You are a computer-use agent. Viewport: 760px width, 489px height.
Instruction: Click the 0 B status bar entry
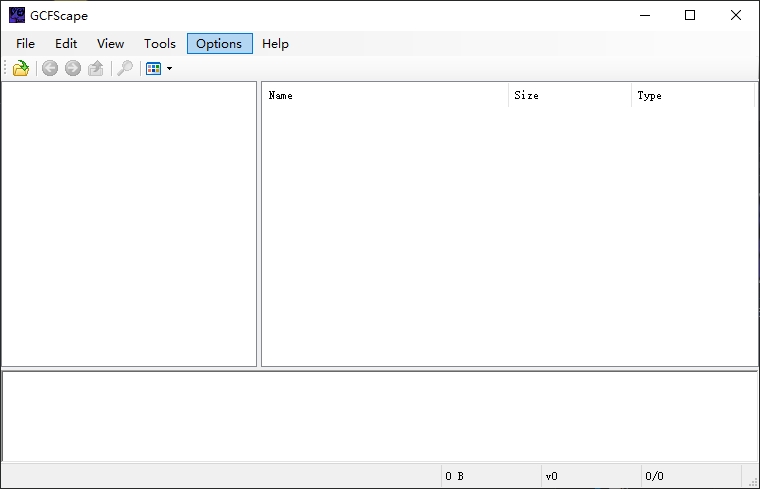491,476
